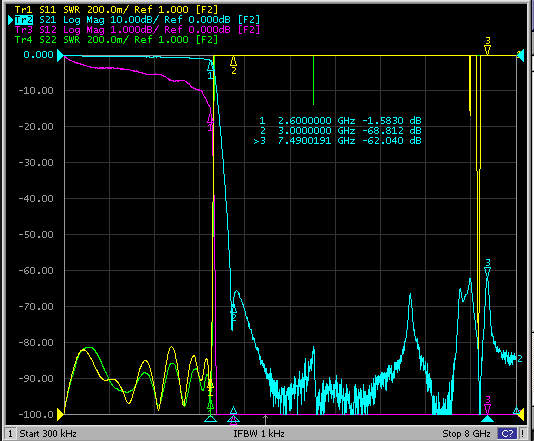Select the Tr4 S22 SWR trace label
Screen dimensions: 534x441
[116, 40]
